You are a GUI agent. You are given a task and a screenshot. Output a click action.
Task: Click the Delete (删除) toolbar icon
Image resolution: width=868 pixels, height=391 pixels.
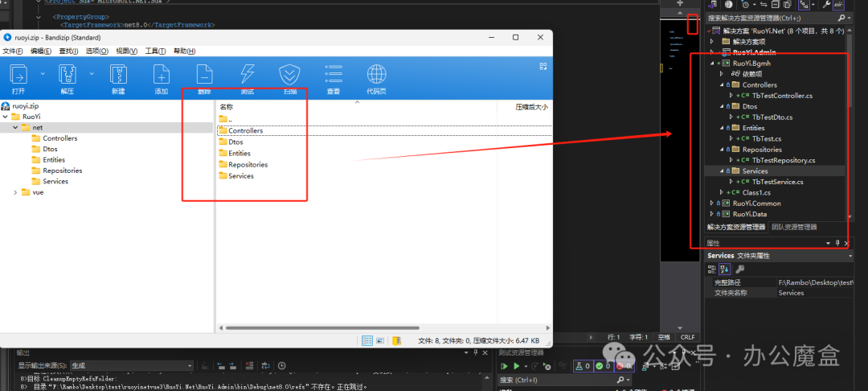click(204, 75)
